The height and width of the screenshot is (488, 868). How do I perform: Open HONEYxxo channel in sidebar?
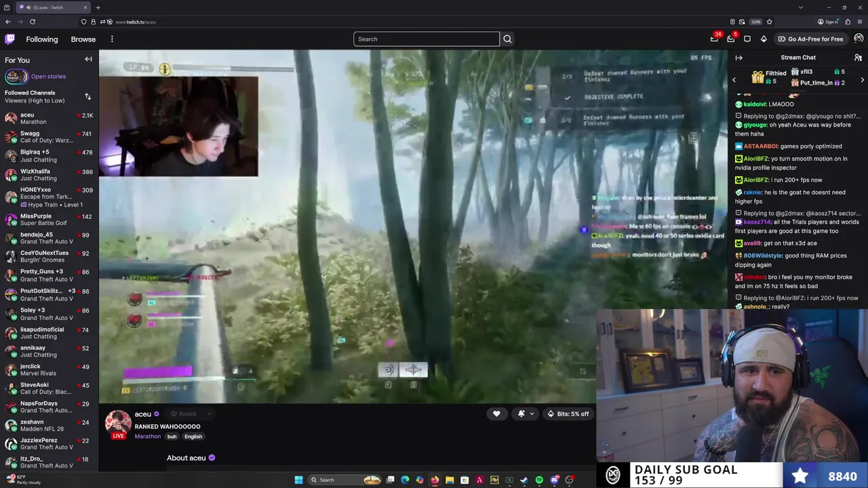[49, 197]
